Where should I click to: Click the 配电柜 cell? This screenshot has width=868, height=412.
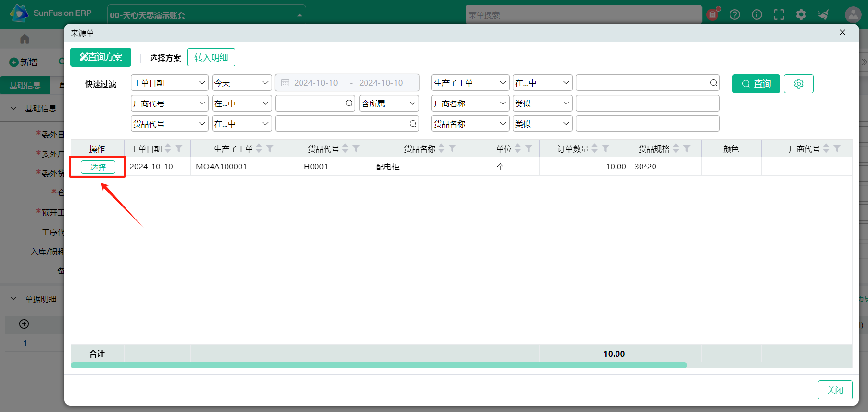click(431, 167)
